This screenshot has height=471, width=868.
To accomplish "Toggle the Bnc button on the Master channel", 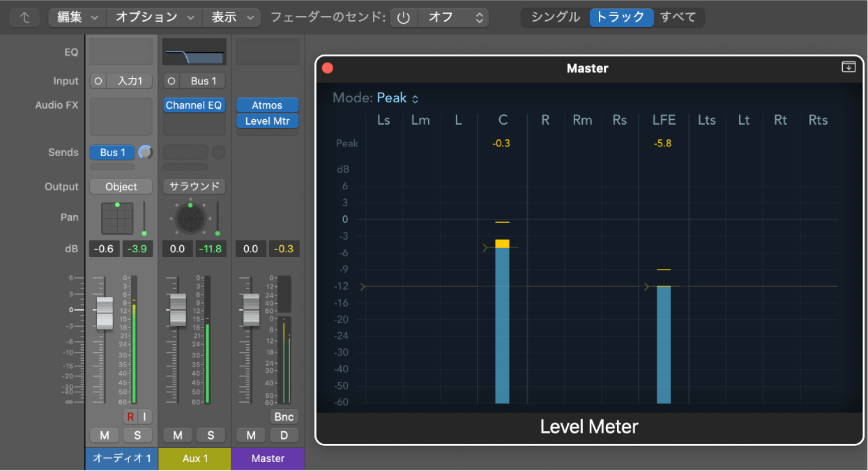I will click(283, 416).
